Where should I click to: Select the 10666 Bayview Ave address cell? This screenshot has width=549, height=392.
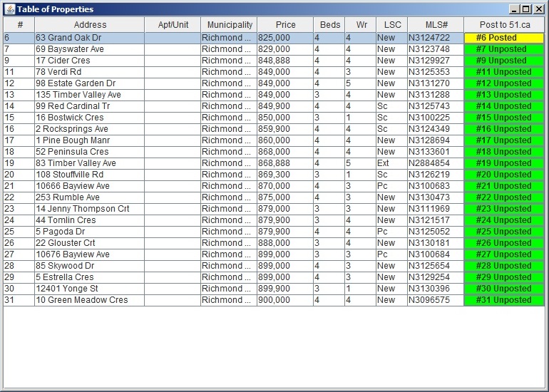[x=89, y=186]
